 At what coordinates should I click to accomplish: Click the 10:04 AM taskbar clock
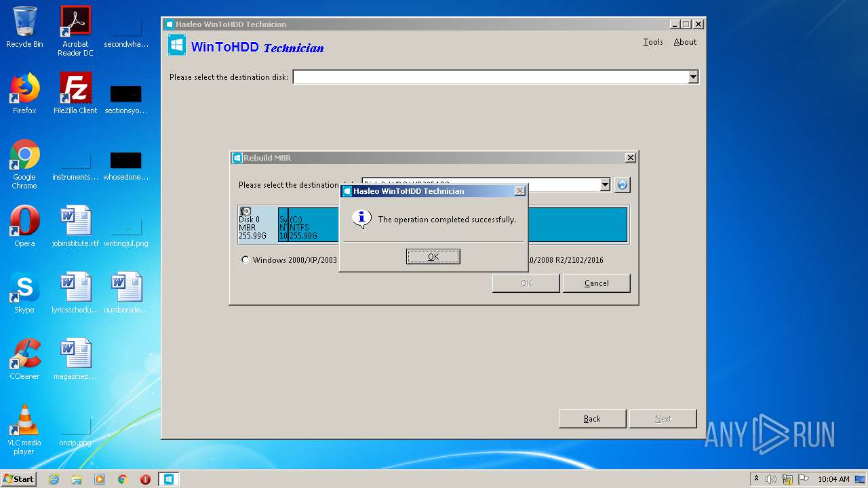point(833,479)
